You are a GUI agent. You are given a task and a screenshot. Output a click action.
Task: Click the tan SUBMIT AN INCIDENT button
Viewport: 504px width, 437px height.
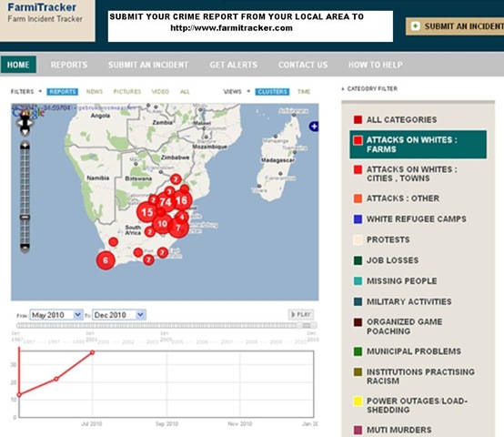tap(455, 26)
